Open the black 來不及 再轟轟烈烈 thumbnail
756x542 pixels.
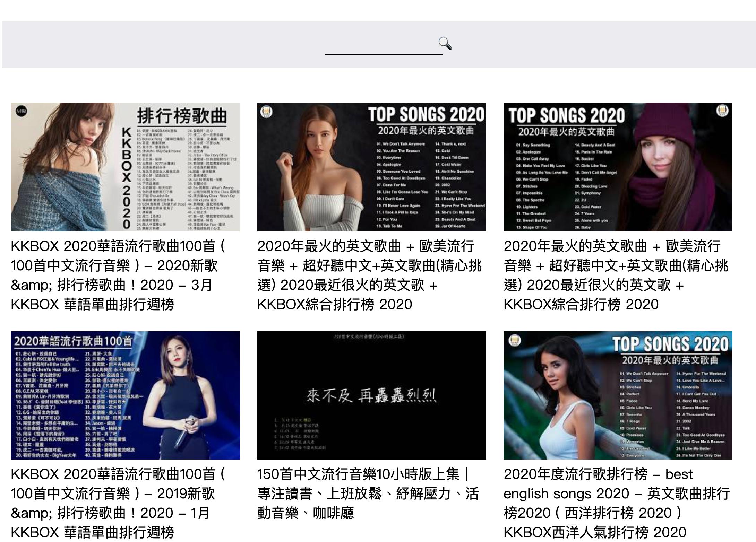(x=372, y=395)
